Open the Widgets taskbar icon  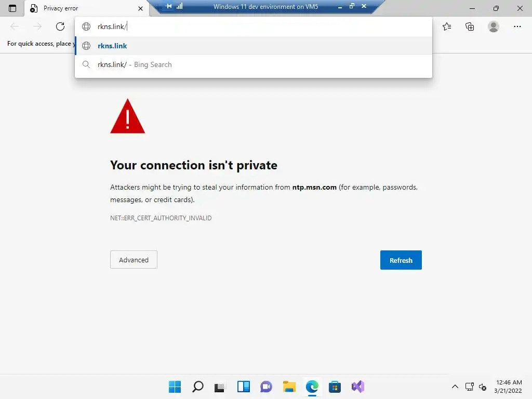point(244,387)
